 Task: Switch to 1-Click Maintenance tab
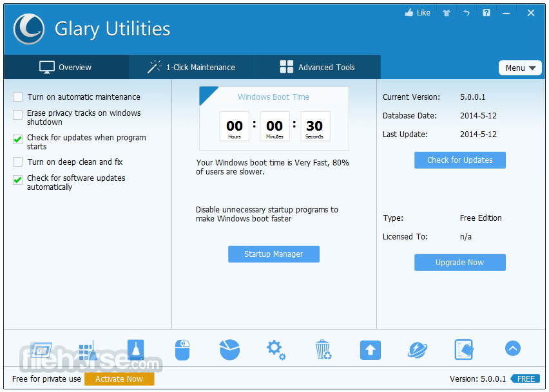pyautogui.click(x=191, y=67)
